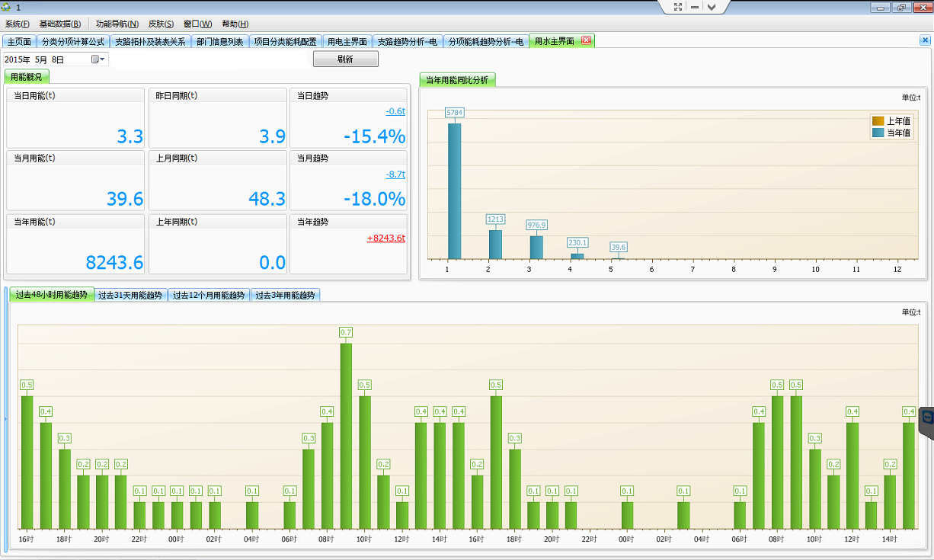The height and width of the screenshot is (560, 934).
Task: Switch to the 部门信息列表 tab
Action: click(219, 42)
